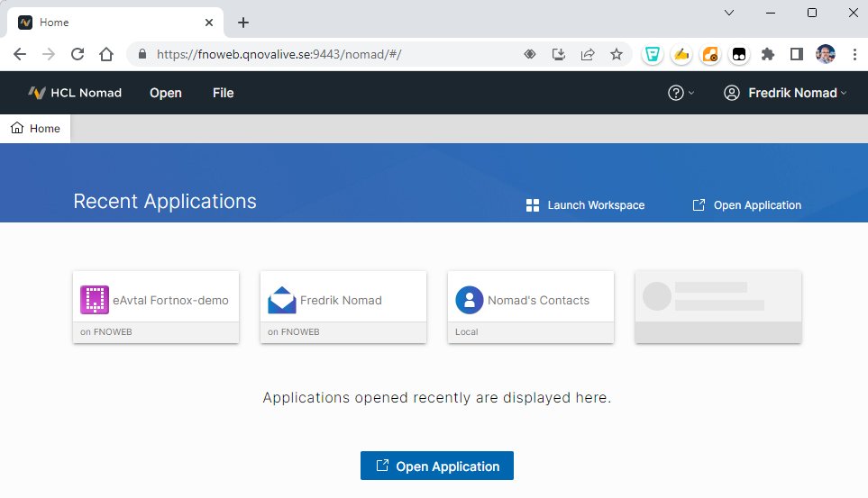The image size is (868, 498).
Task: Click the user account avatar icon
Action: tap(731, 93)
